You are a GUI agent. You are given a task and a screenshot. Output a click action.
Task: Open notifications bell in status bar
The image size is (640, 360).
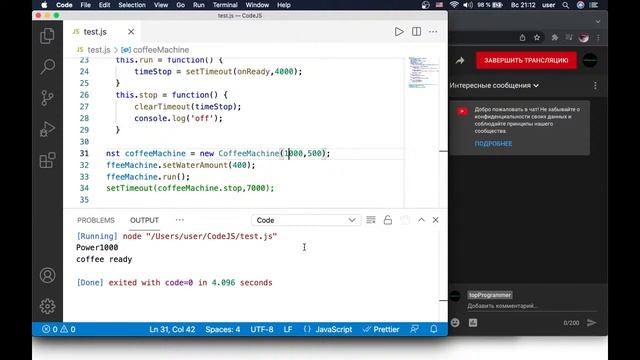(x=433, y=329)
